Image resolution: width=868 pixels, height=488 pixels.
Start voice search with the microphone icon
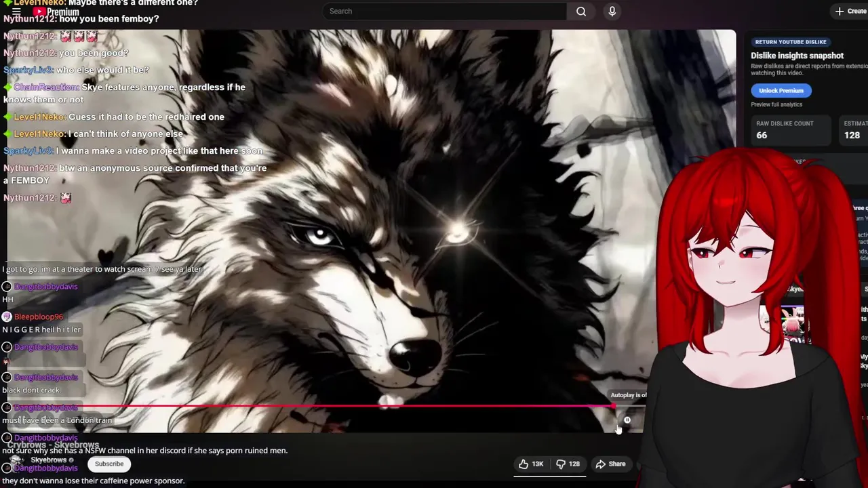coord(612,11)
